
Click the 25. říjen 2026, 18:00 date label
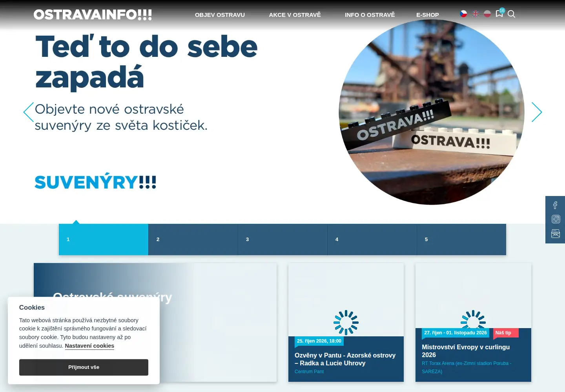319,341
